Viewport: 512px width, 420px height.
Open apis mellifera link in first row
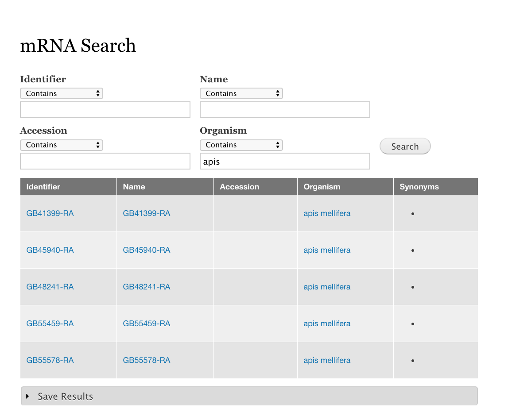tap(327, 213)
